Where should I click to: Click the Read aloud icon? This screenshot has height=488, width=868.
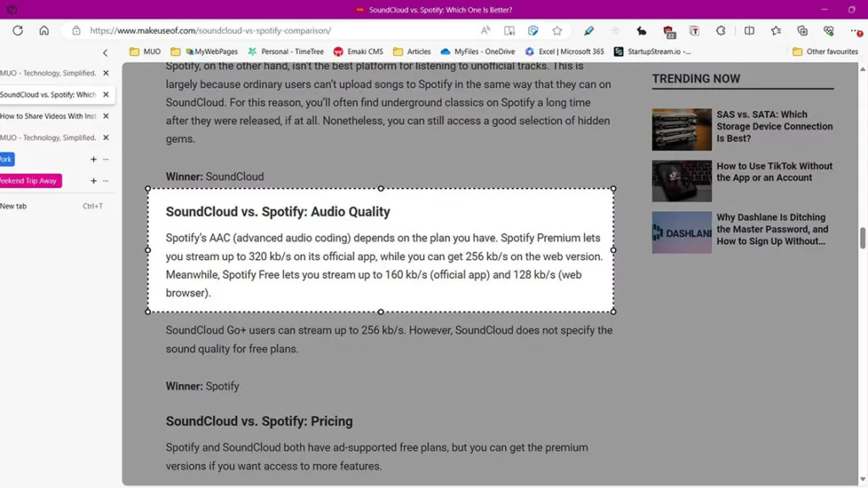click(486, 30)
